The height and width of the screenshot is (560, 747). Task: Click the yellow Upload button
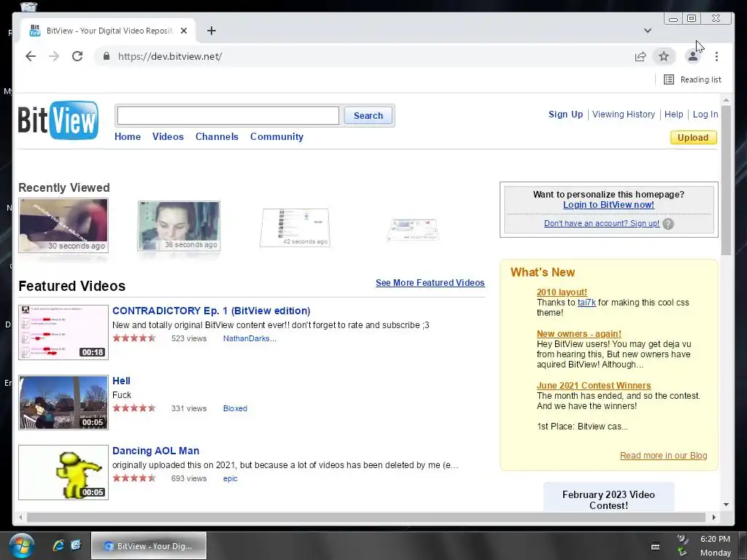pyautogui.click(x=693, y=138)
